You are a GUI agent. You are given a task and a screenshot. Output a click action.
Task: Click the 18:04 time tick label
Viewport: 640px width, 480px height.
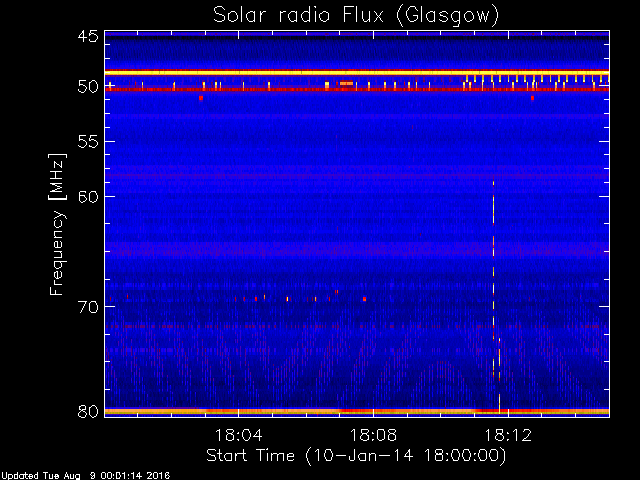coord(238,435)
